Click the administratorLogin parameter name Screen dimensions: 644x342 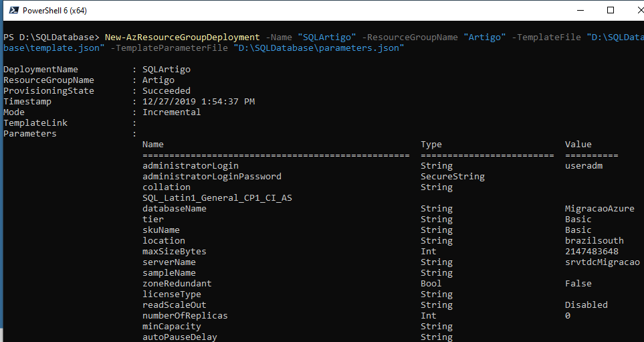tap(190, 166)
